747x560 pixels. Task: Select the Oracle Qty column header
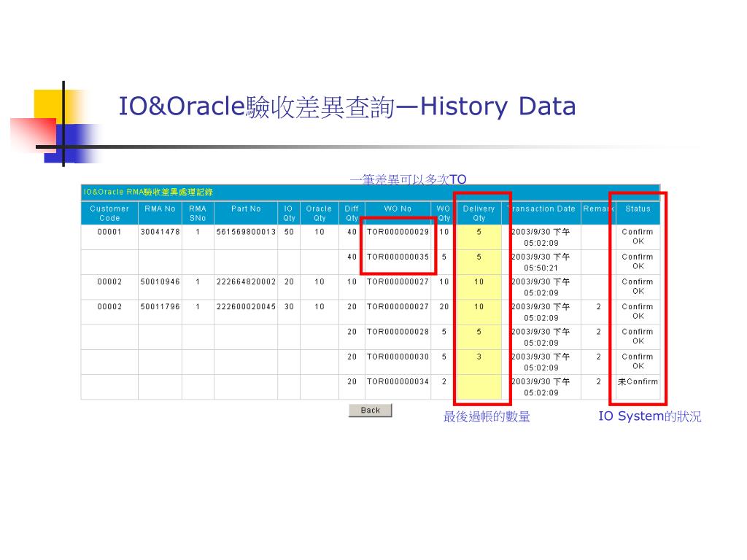(x=320, y=214)
